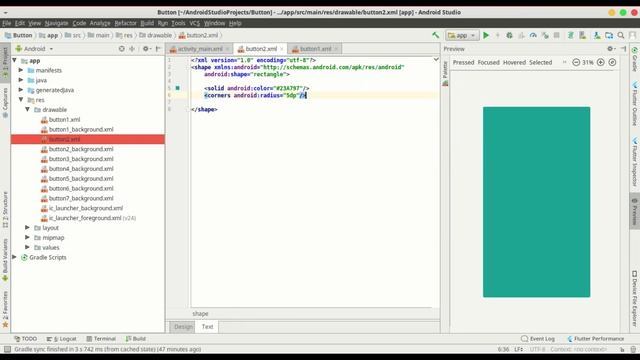This screenshot has width=640, height=360.
Task: Collapse the res folder
Action: point(21,100)
